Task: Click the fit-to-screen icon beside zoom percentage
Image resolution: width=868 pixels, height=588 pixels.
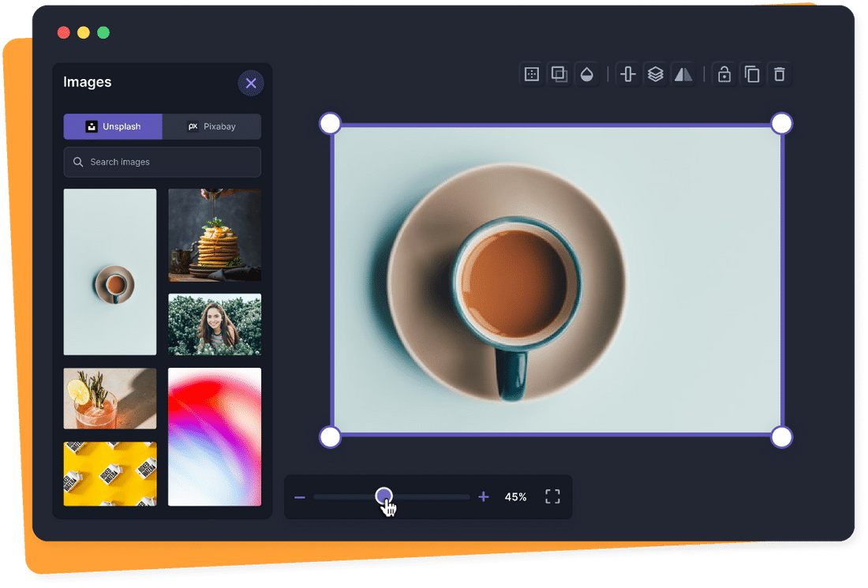Action: [552, 496]
